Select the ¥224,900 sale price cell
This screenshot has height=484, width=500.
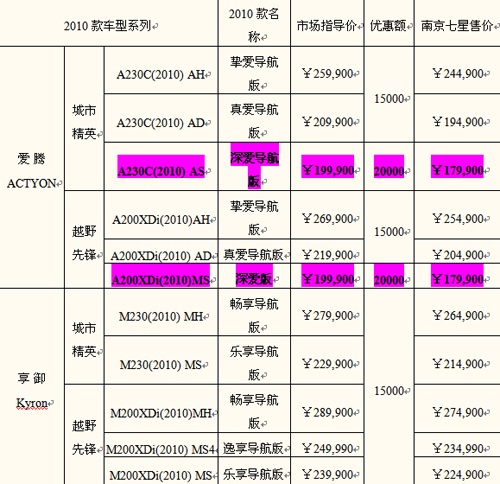457,471
